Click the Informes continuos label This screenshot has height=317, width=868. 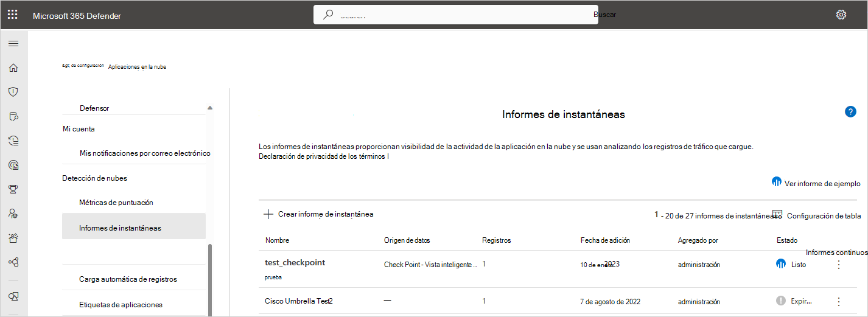tap(836, 253)
